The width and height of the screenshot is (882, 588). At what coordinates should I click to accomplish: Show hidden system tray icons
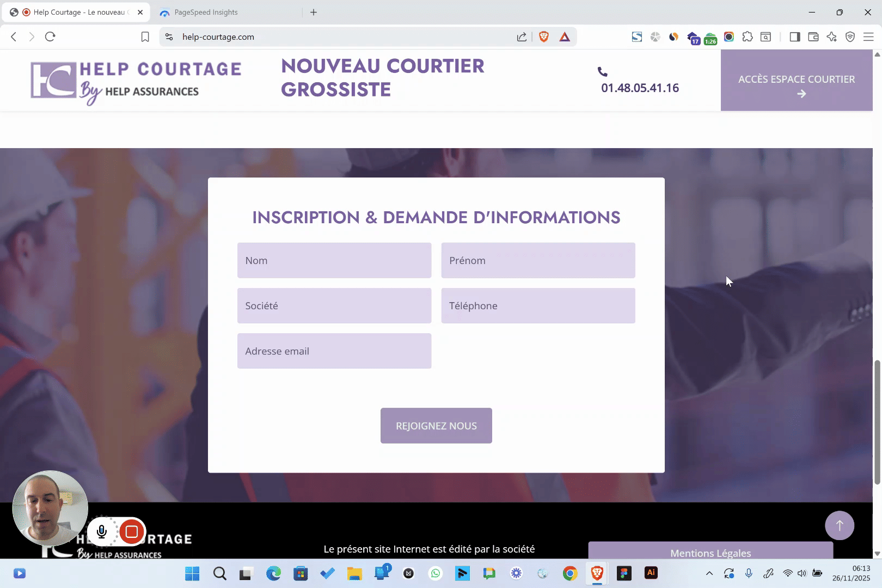(x=709, y=573)
